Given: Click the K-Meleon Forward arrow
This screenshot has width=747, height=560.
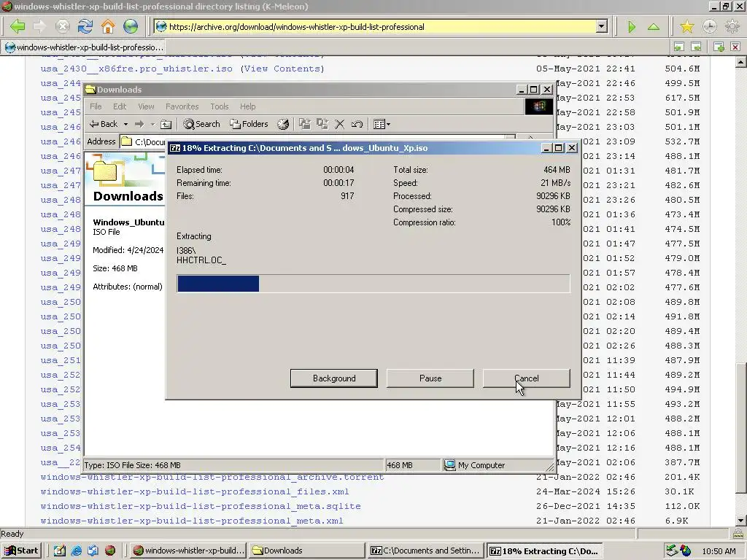Looking at the screenshot, I should click(40, 26).
